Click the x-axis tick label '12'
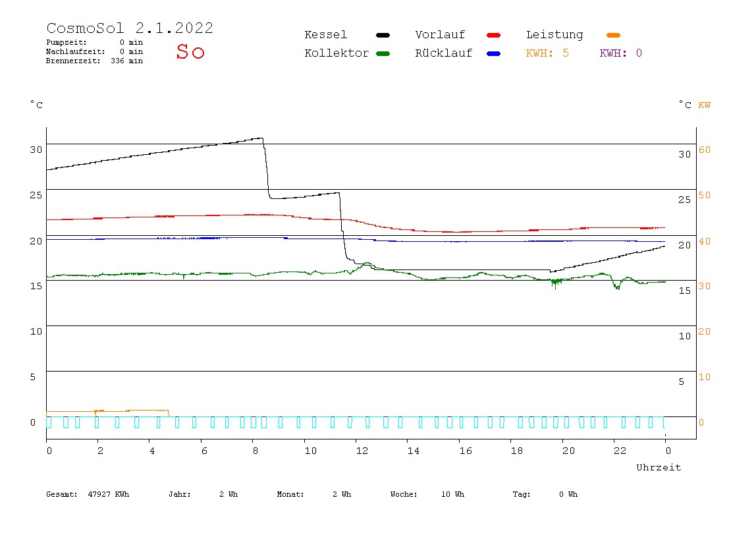The width and height of the screenshot is (756, 535). (x=362, y=451)
